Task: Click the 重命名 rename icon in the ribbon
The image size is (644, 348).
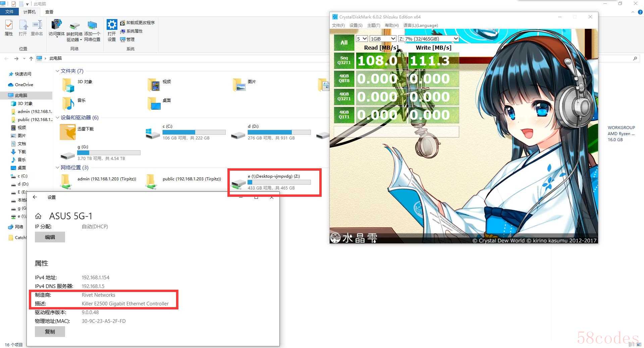Action: [x=37, y=28]
